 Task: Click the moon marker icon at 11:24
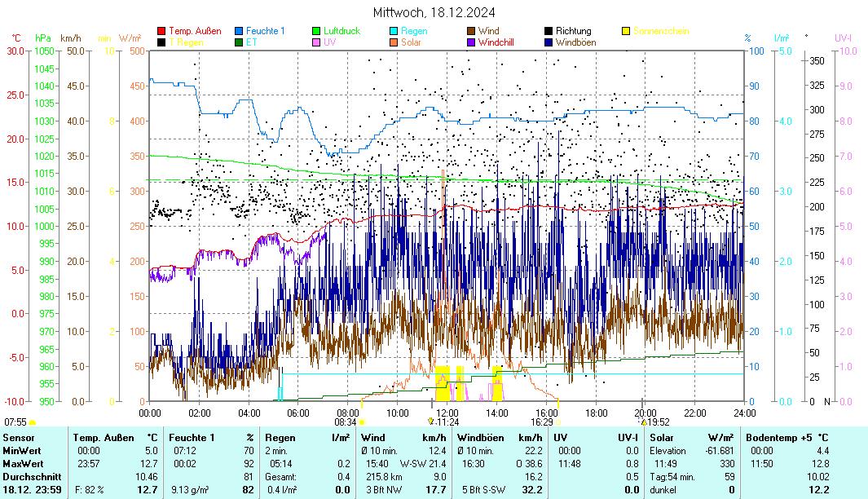[431, 422]
